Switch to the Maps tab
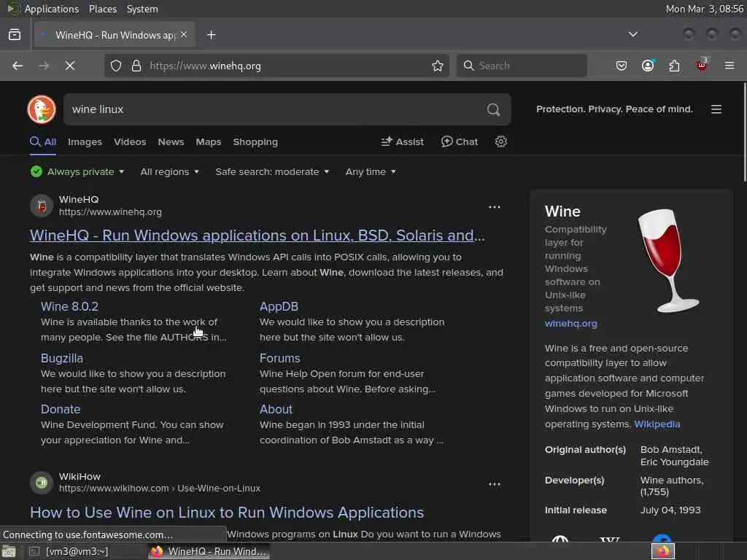This screenshot has width=747, height=560. click(x=208, y=142)
